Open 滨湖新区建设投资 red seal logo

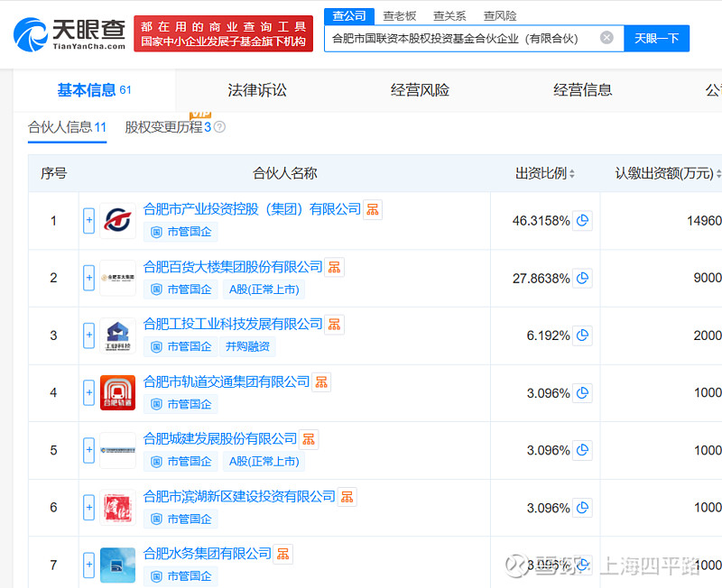[118, 508]
